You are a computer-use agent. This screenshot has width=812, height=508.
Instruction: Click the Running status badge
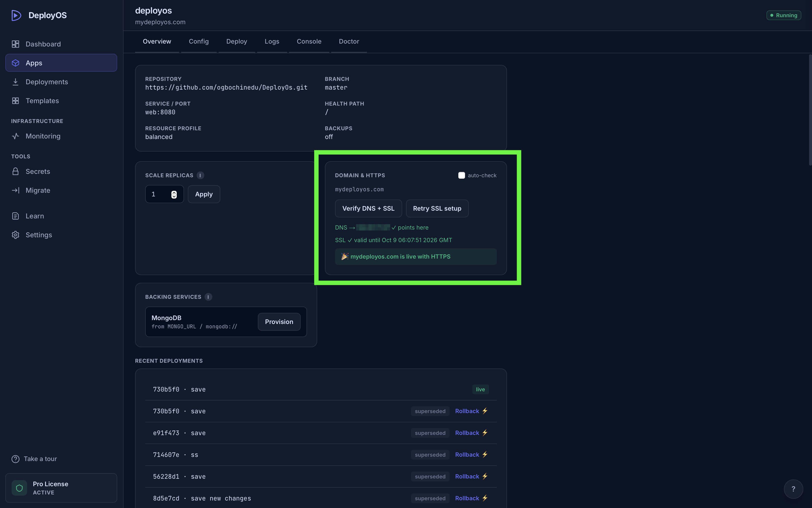[x=784, y=15]
